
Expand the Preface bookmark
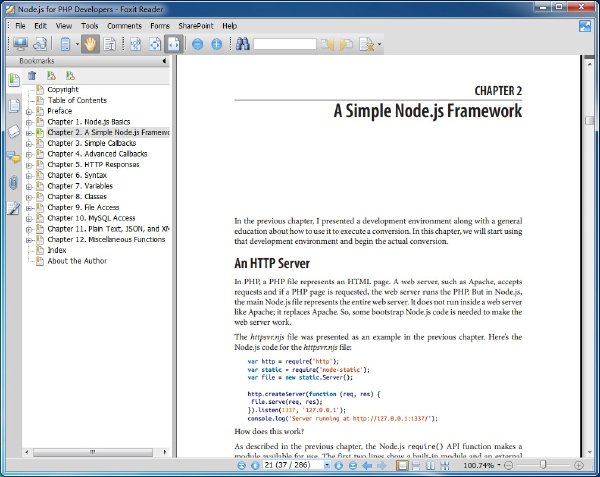click(x=29, y=112)
